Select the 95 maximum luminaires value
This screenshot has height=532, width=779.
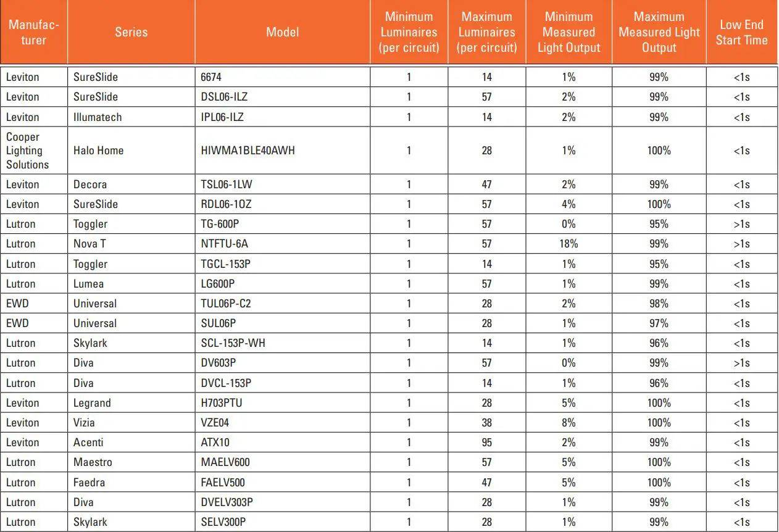point(487,443)
